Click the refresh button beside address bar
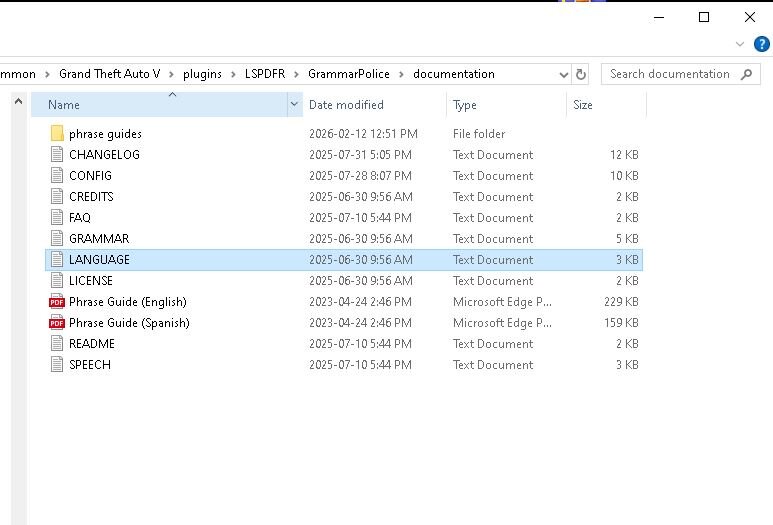Image resolution: width=773 pixels, height=525 pixels. [x=581, y=74]
